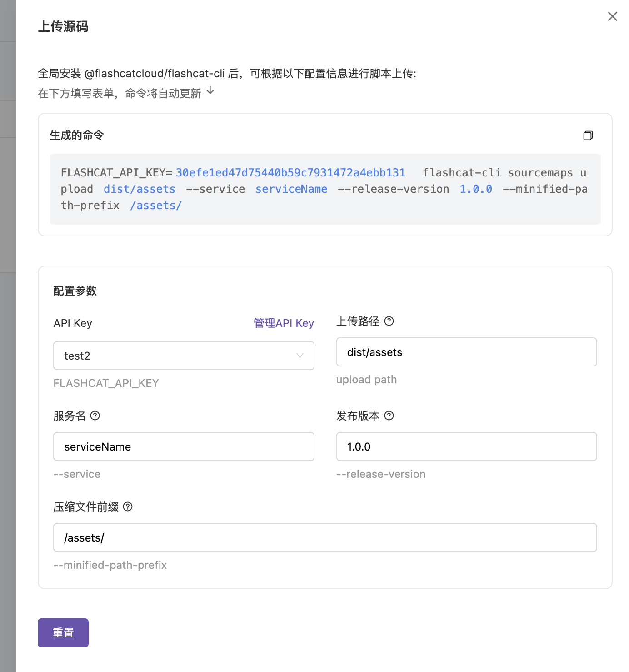Click the down arrow after 命令将自动更新

(210, 91)
